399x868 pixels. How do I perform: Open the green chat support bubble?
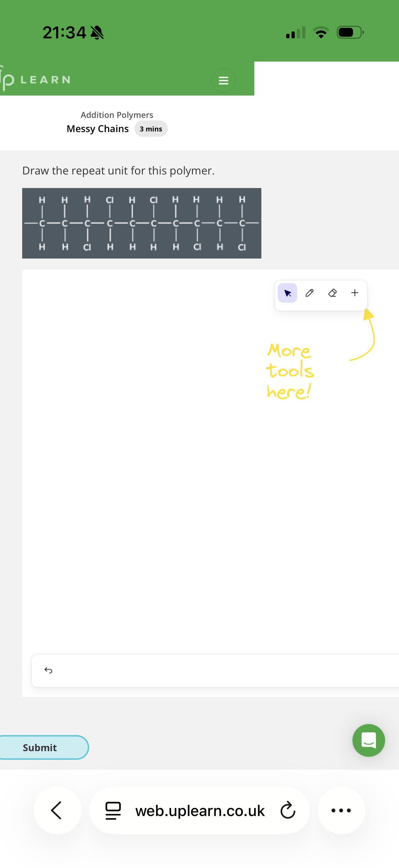coord(368,740)
